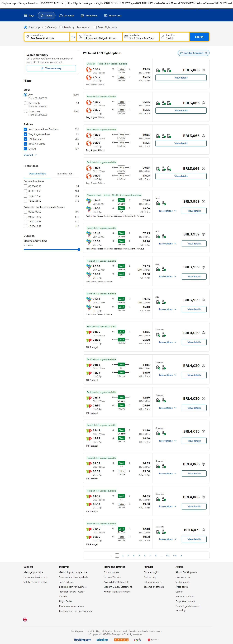This screenshot has width=233, height=644.
Task: Go to next results page arrow
Action: 181,555
